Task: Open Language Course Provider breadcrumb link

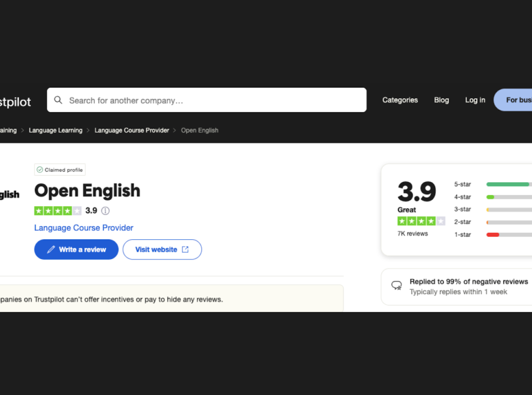Action: tap(132, 131)
